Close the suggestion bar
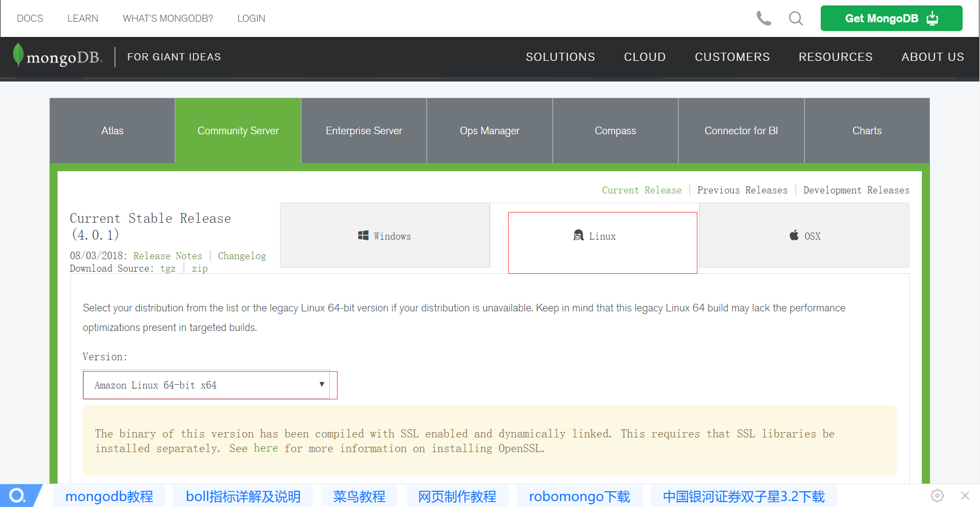Screen dimensions: 980x507 (x=965, y=496)
